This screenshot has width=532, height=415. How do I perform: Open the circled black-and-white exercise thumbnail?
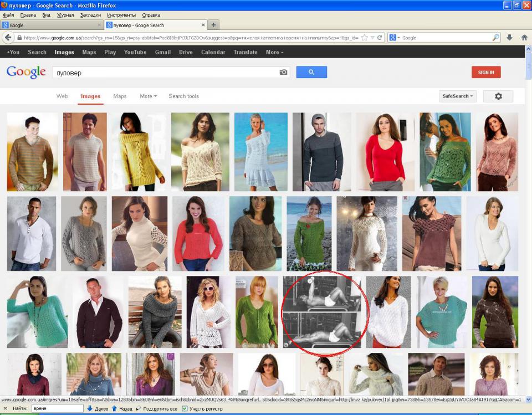[322, 312]
